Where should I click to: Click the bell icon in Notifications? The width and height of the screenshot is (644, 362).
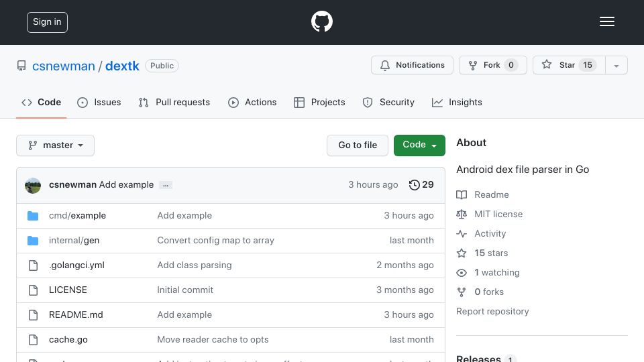[385, 65]
